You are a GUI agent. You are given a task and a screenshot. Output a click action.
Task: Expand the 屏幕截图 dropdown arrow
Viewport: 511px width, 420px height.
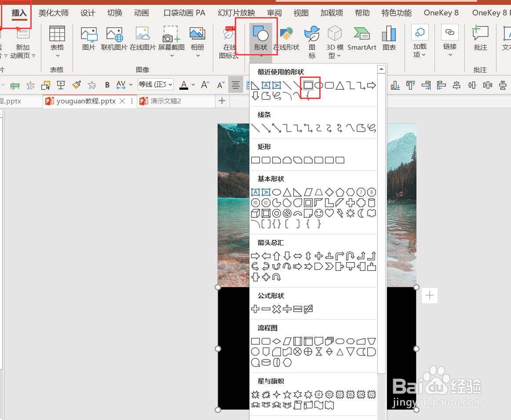172,56
